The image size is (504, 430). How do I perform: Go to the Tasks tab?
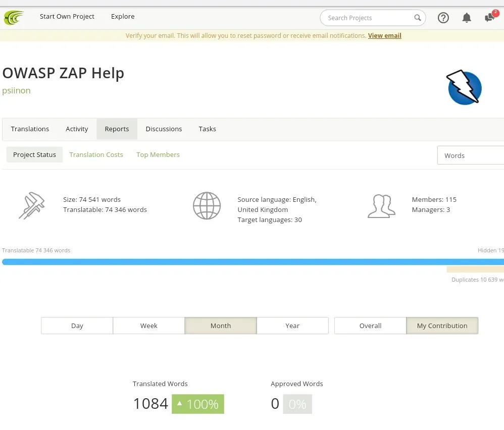[x=208, y=129]
